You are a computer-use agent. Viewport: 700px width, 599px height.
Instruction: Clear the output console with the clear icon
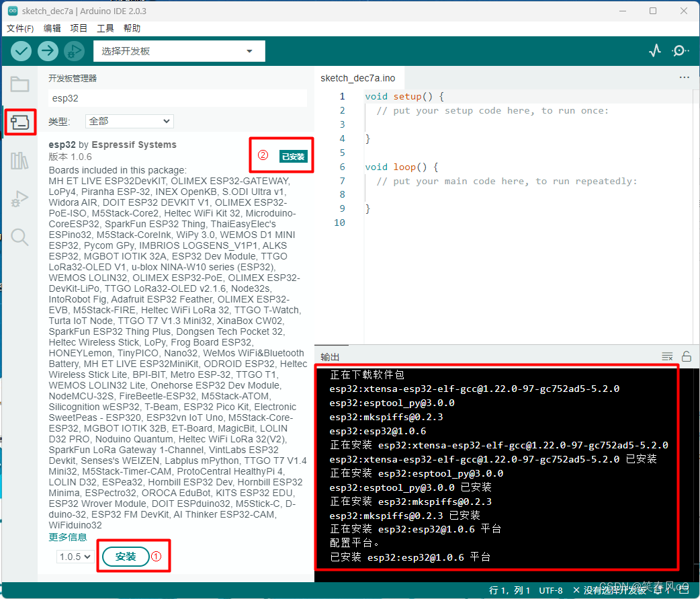point(667,356)
